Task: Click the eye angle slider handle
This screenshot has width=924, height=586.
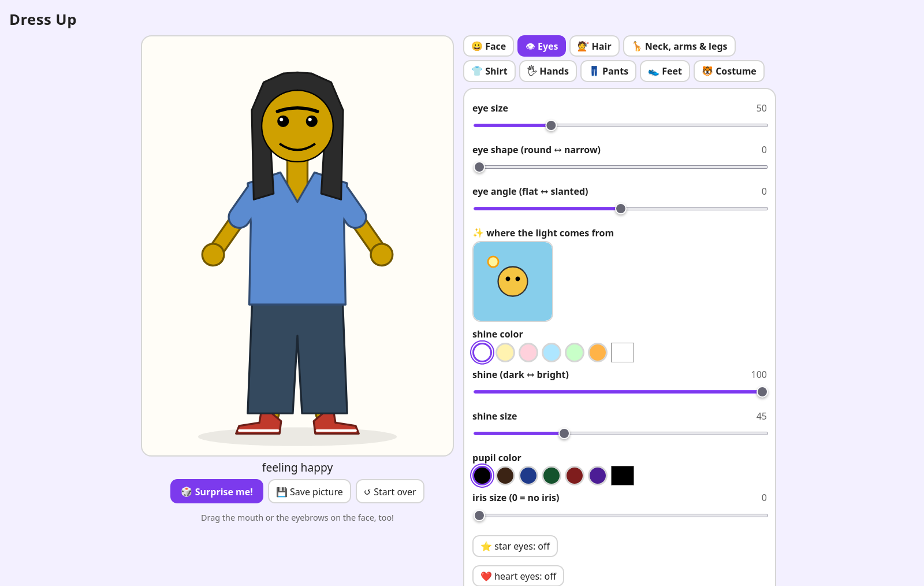Action: pyautogui.click(x=621, y=209)
